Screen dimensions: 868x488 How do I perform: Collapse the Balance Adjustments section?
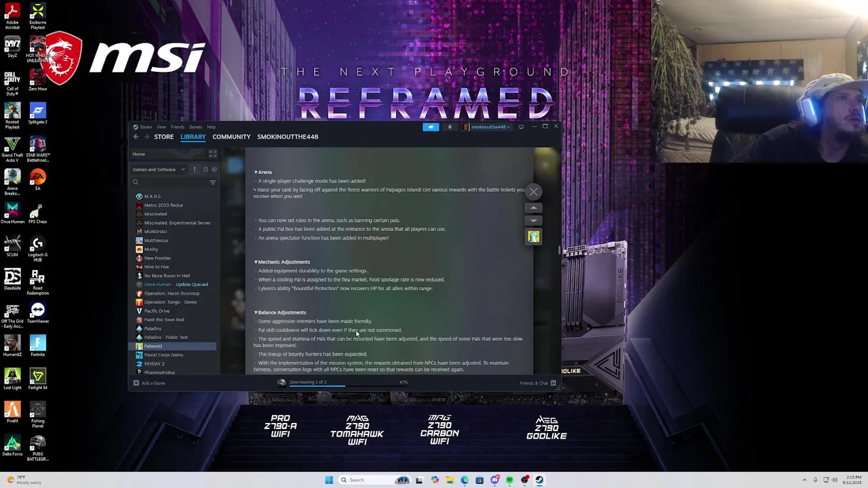(x=256, y=312)
